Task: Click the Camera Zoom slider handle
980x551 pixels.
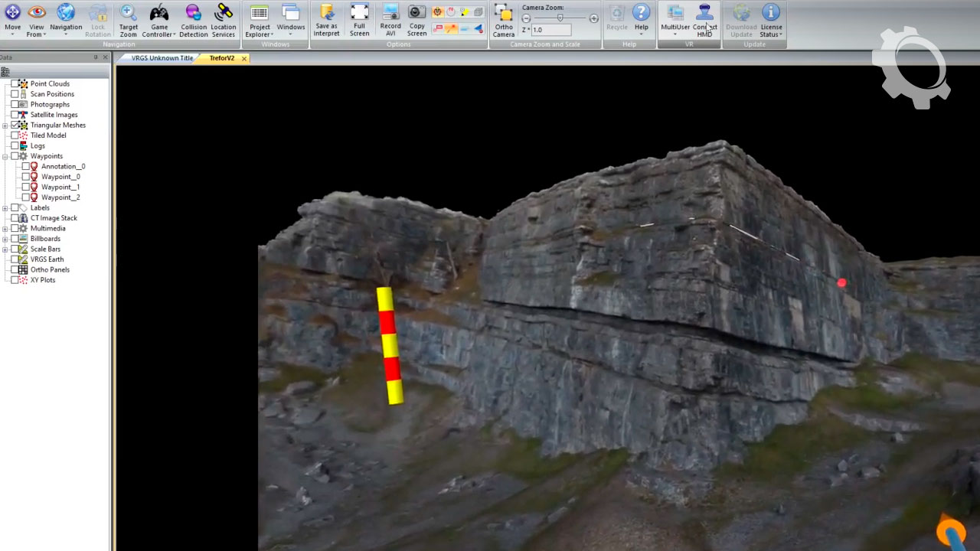Action: (x=560, y=18)
